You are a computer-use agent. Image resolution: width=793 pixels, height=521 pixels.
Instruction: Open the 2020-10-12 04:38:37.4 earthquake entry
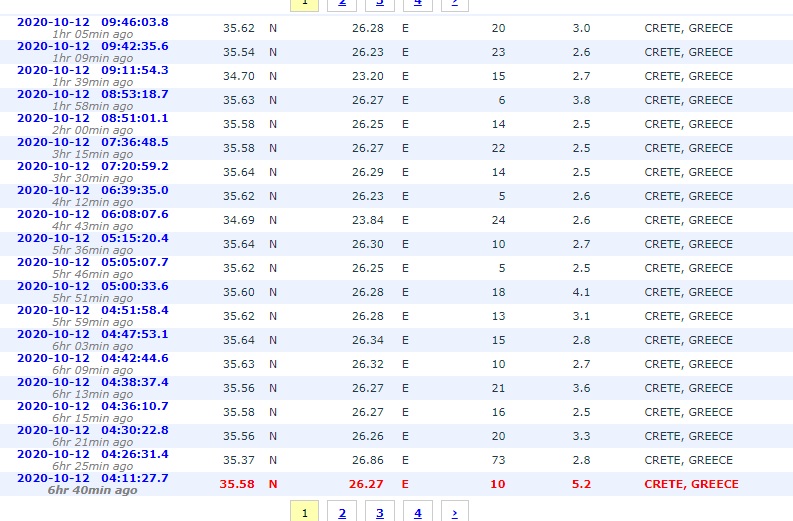tap(92, 382)
